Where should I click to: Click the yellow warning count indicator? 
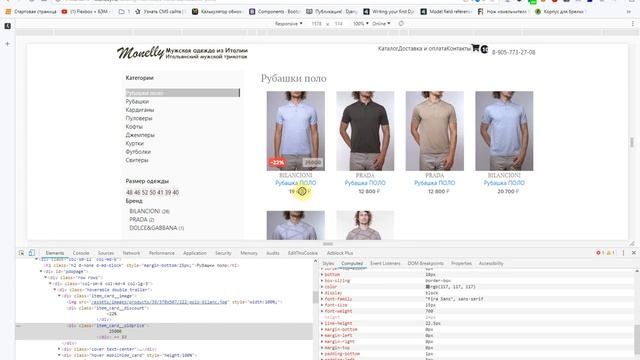pos(611,253)
